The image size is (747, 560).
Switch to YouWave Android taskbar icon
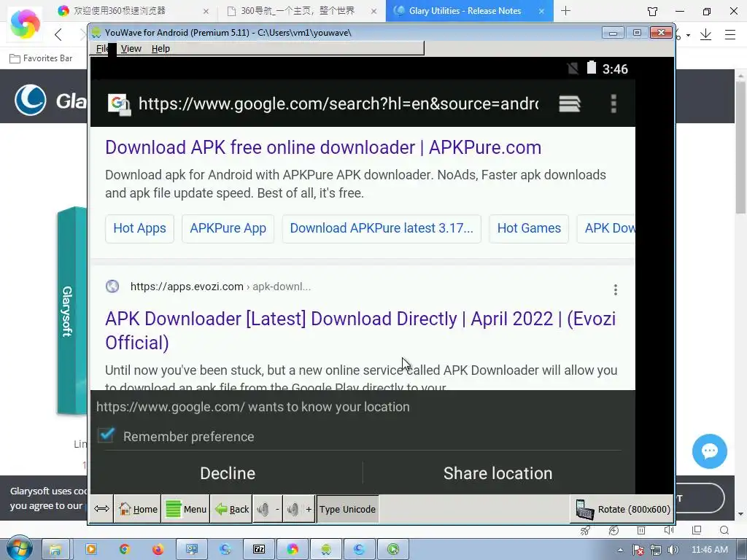tap(326, 550)
